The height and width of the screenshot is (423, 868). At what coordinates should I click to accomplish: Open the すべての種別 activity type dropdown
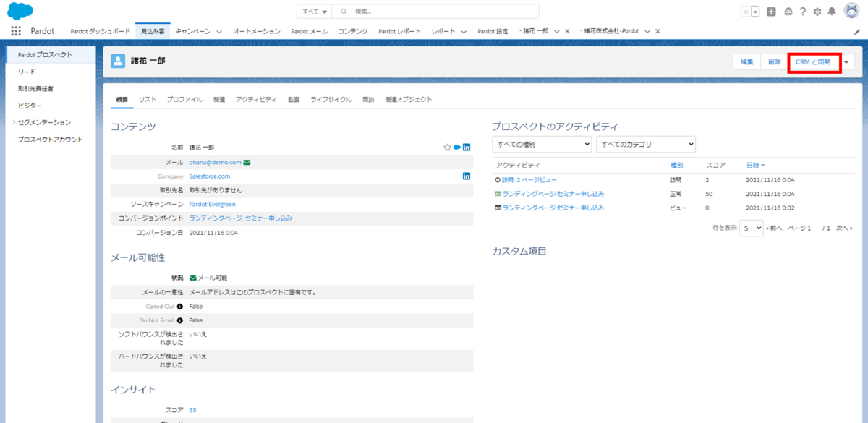click(x=541, y=144)
